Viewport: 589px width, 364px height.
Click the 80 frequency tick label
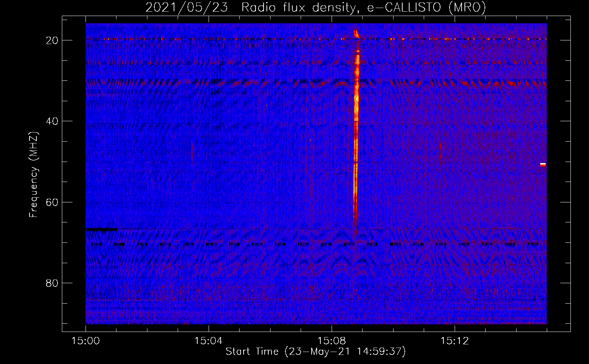click(52, 283)
